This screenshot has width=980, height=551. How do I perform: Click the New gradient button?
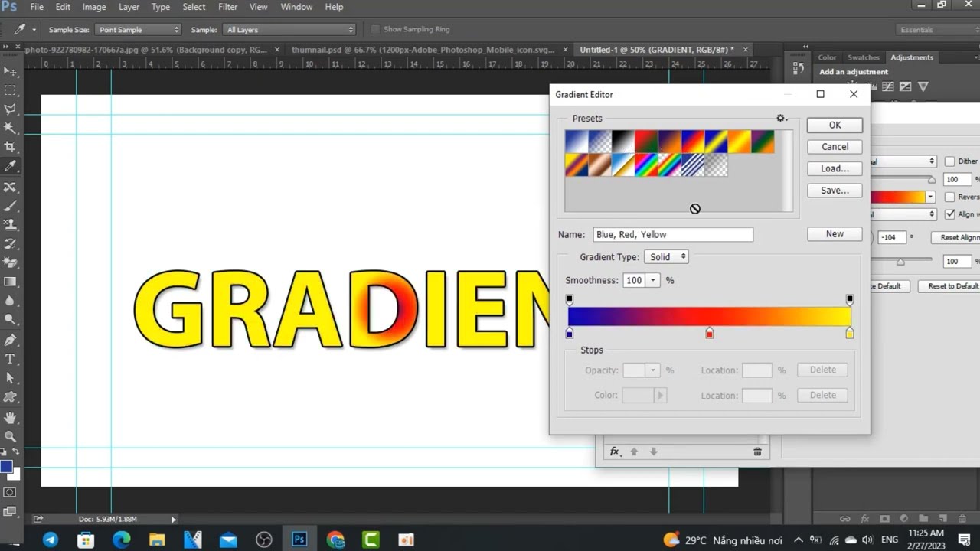coord(835,234)
